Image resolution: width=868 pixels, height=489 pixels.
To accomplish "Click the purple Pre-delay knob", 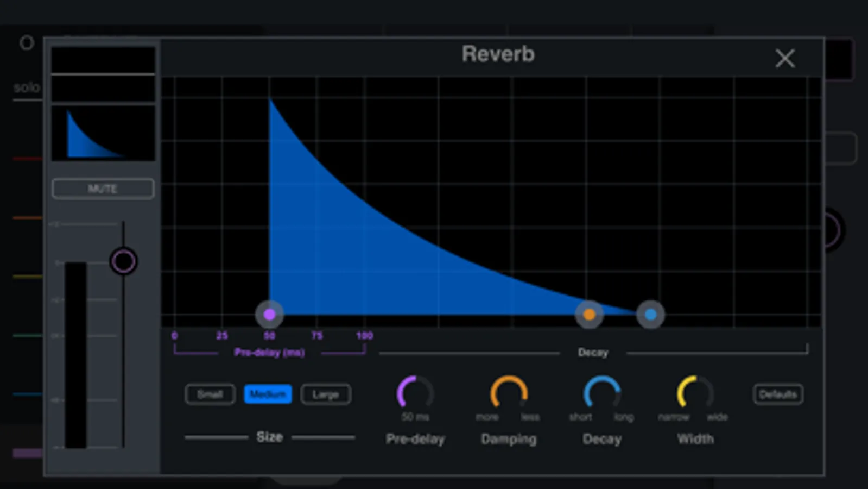I will pos(415,392).
